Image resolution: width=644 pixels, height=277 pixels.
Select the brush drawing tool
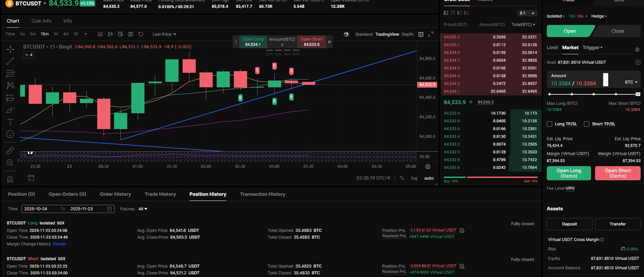point(10,110)
